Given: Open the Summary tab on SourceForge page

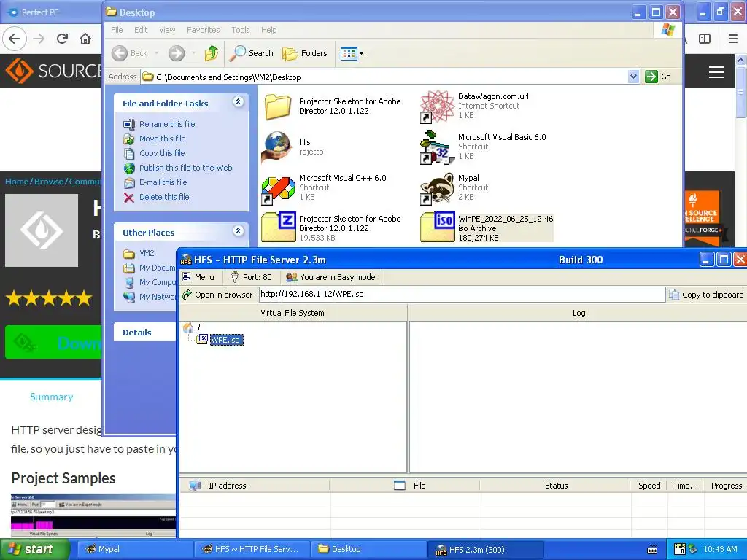Looking at the screenshot, I should 52,397.
